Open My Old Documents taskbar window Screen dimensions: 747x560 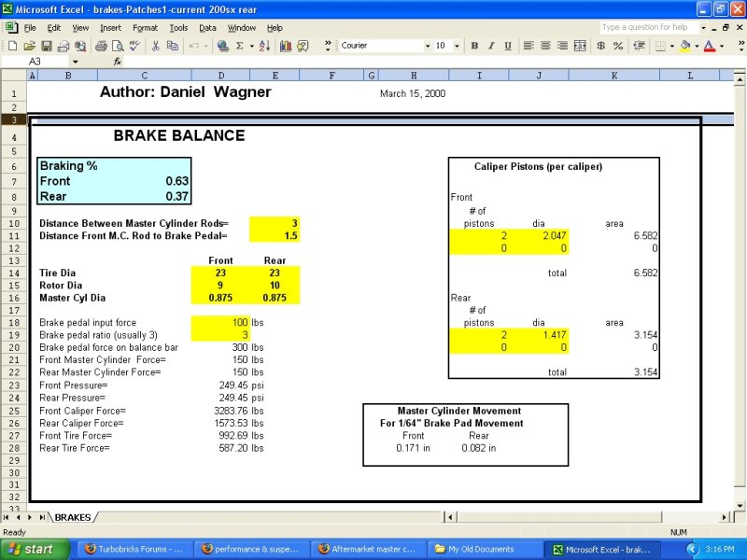click(484, 549)
